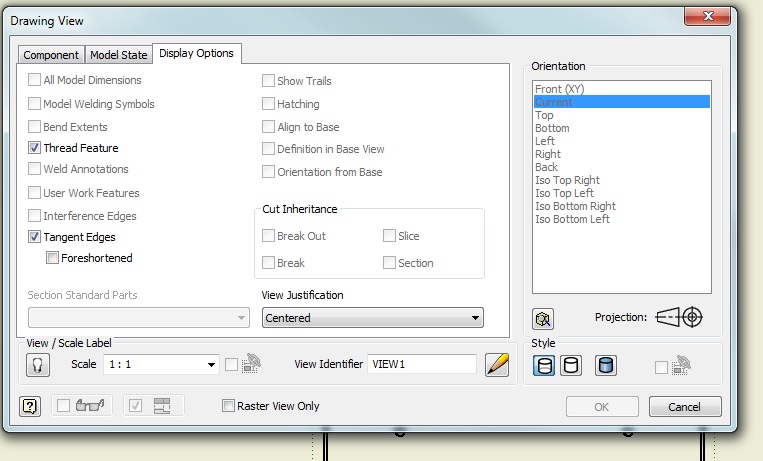Toggle the Section cut inheritance checkbox

389,263
